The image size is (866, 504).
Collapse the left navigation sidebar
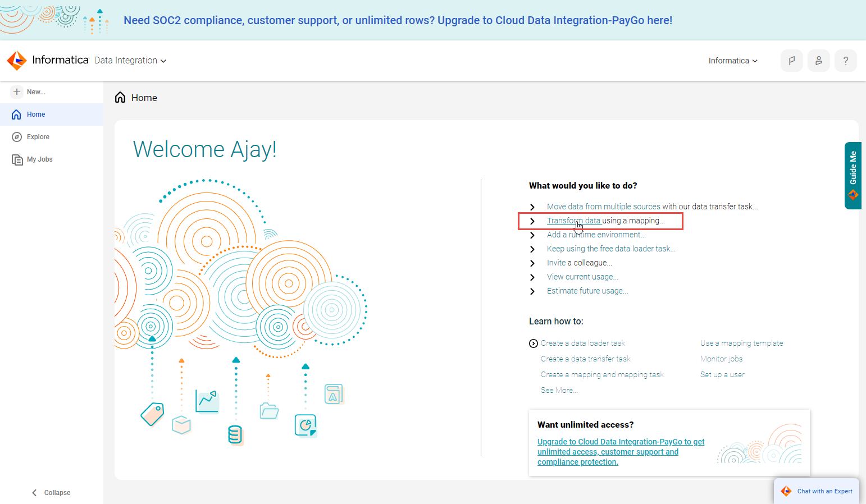[51, 493]
